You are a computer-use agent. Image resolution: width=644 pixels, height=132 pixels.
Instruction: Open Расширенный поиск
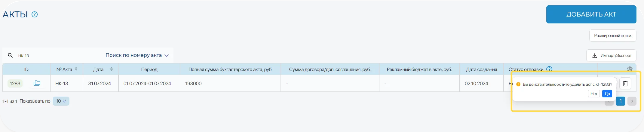612,36
